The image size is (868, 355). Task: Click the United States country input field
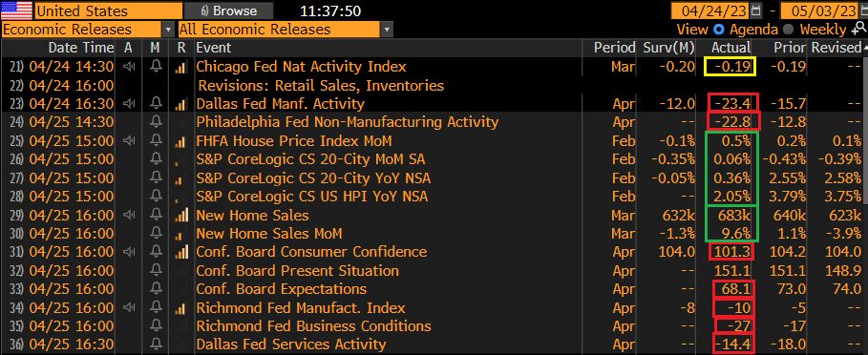pos(108,10)
